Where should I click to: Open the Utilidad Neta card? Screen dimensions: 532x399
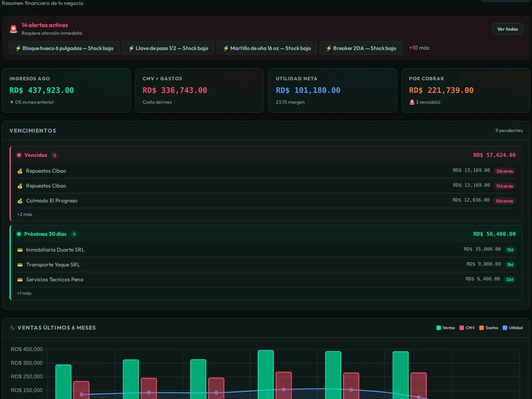332,90
